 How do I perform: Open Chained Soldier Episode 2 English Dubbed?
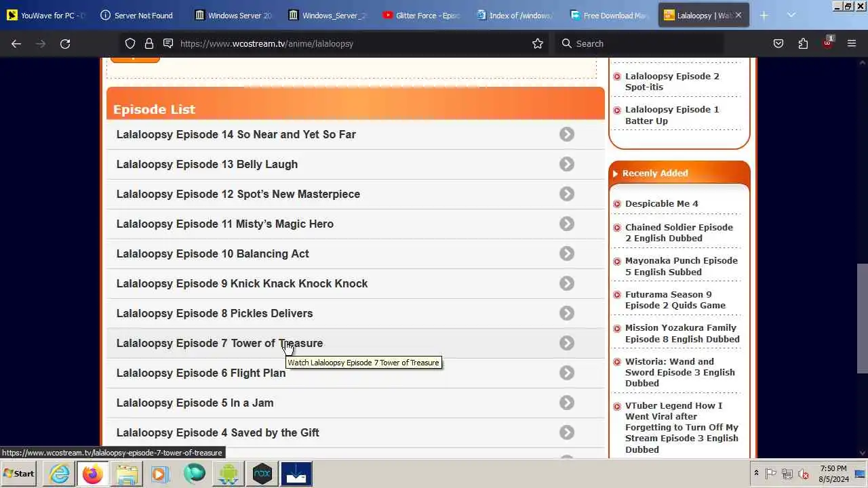click(x=679, y=232)
